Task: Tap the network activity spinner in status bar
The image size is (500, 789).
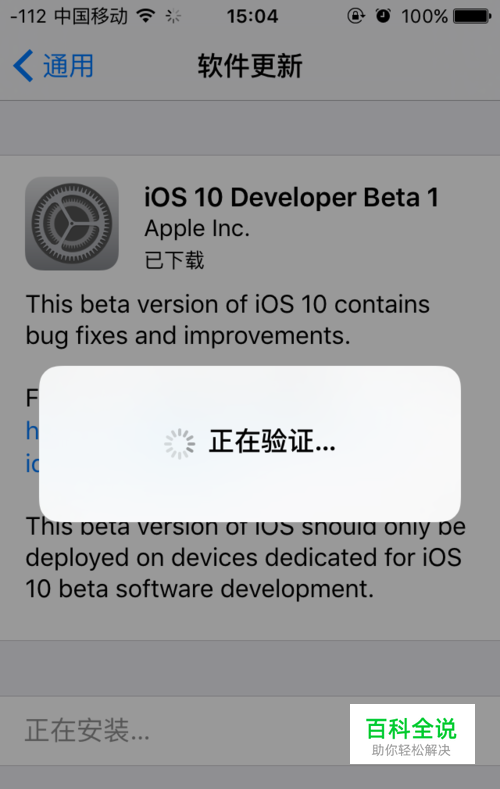Action: [x=173, y=17]
